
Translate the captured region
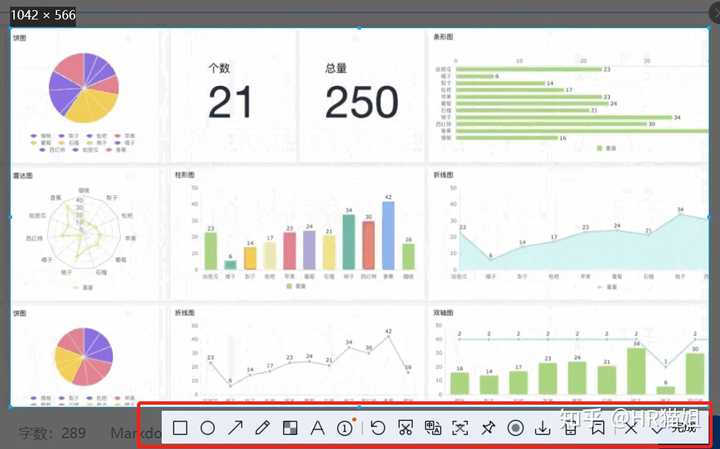coord(433,428)
